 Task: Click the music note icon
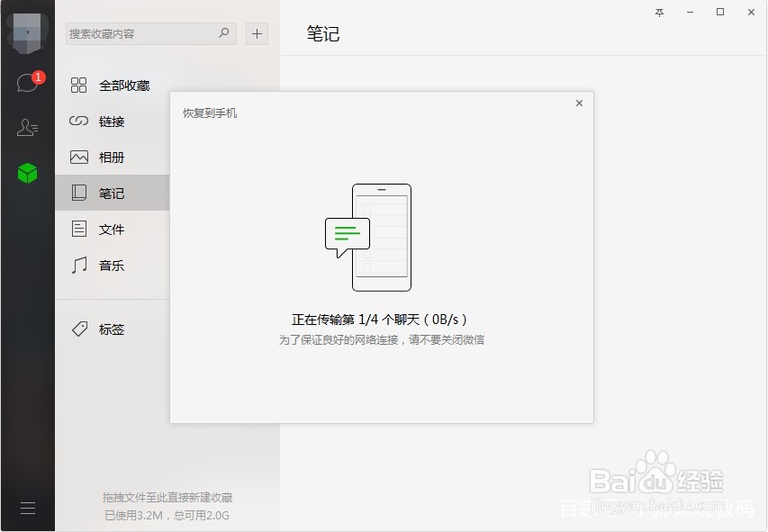[79, 265]
